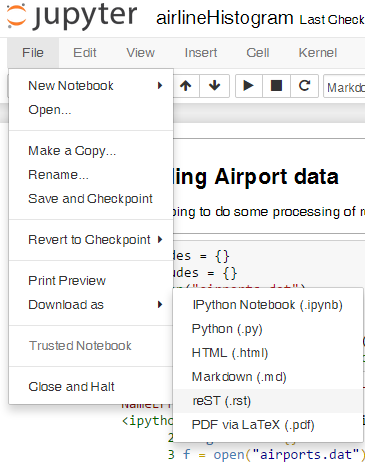Move cell up with the arrow icon
365x463 pixels.
[x=186, y=86]
